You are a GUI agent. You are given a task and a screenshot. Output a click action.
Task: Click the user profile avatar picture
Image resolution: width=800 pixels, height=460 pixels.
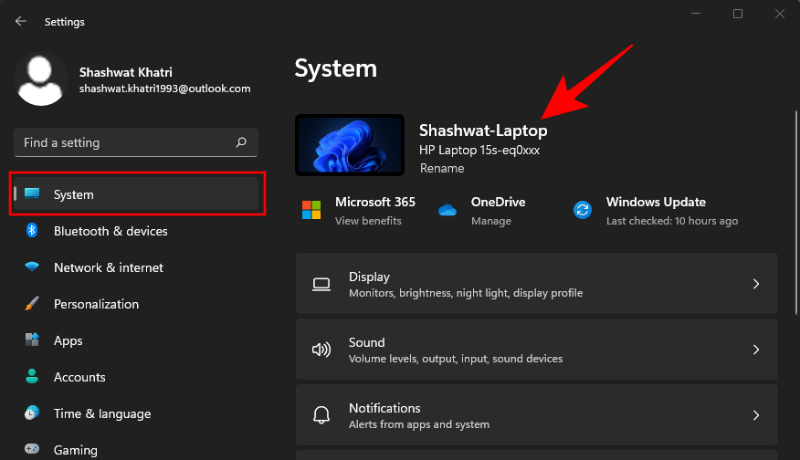click(41, 80)
